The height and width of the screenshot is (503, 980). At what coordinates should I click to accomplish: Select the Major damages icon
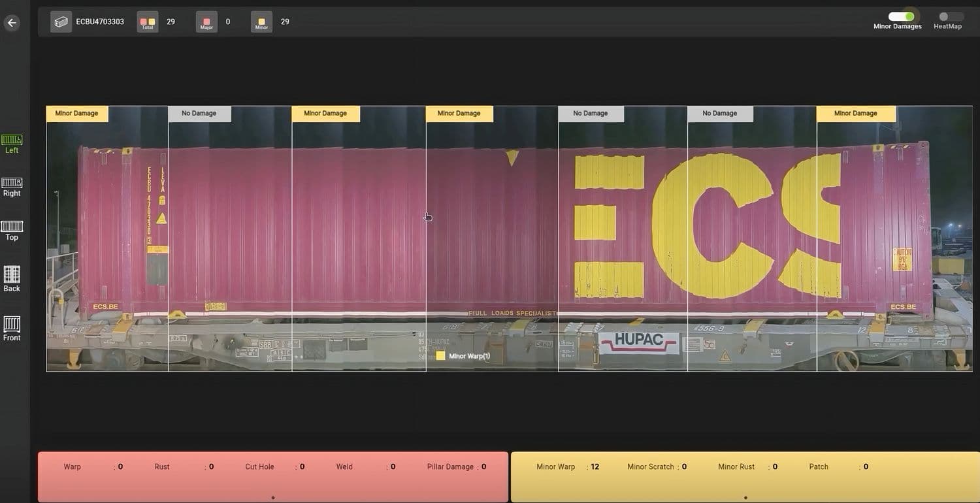[206, 22]
